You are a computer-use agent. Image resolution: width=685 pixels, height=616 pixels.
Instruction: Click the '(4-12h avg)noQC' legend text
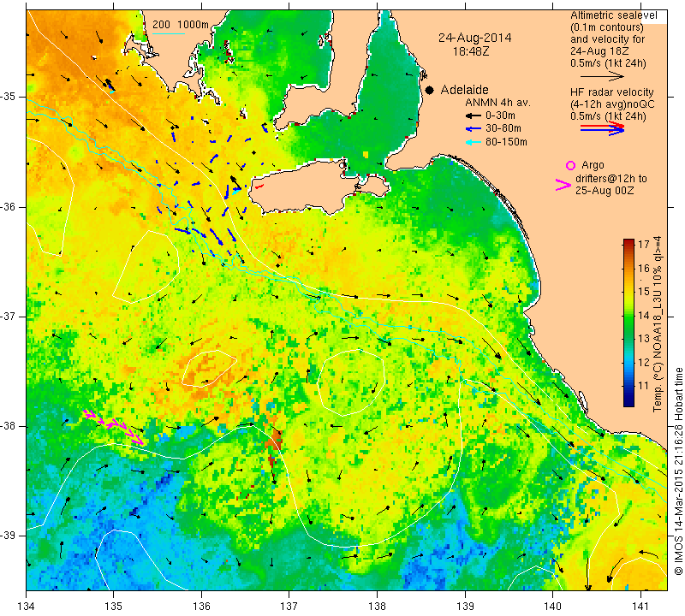pos(612,104)
